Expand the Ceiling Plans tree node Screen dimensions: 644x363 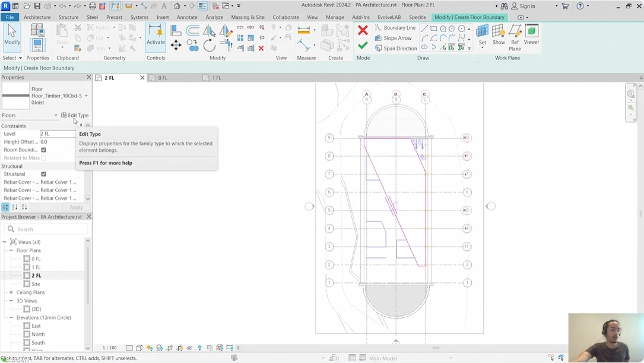coord(11,292)
